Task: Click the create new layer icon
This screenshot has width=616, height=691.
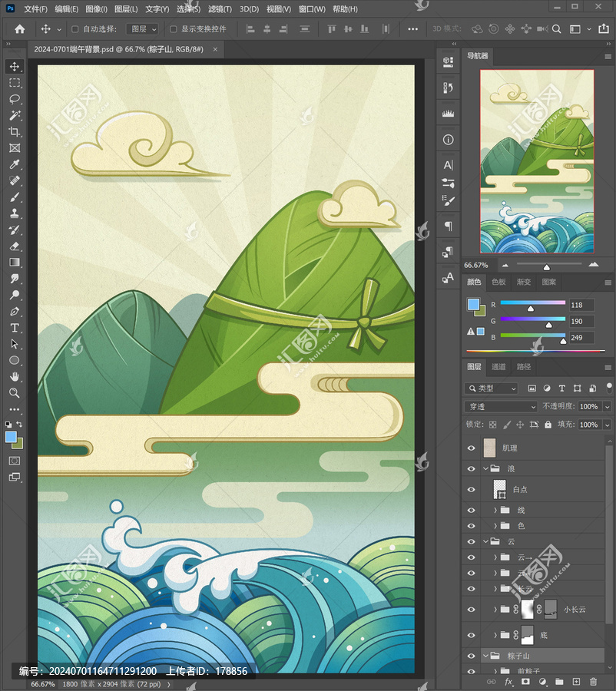Action: tap(576, 682)
